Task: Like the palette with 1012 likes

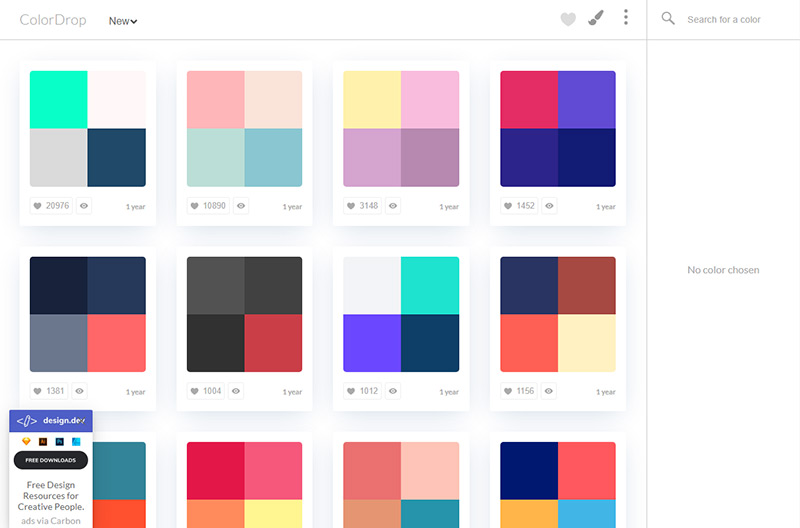Action: click(x=363, y=391)
